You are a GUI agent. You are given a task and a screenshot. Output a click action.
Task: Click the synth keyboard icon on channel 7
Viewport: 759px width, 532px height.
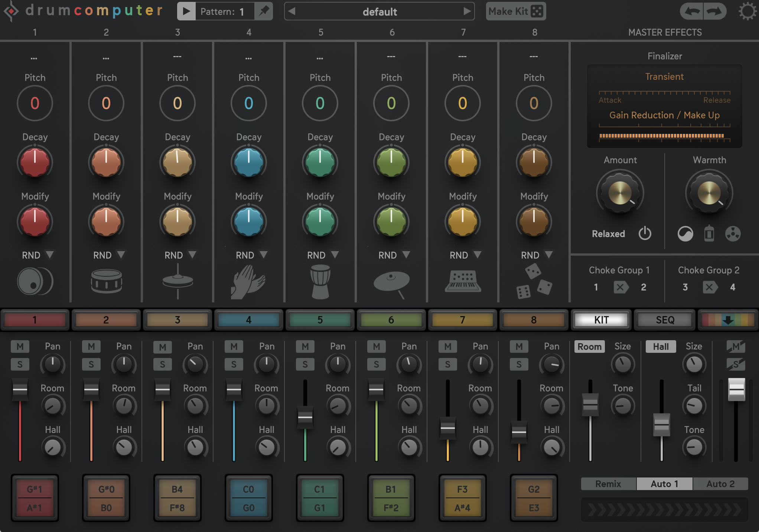(463, 281)
